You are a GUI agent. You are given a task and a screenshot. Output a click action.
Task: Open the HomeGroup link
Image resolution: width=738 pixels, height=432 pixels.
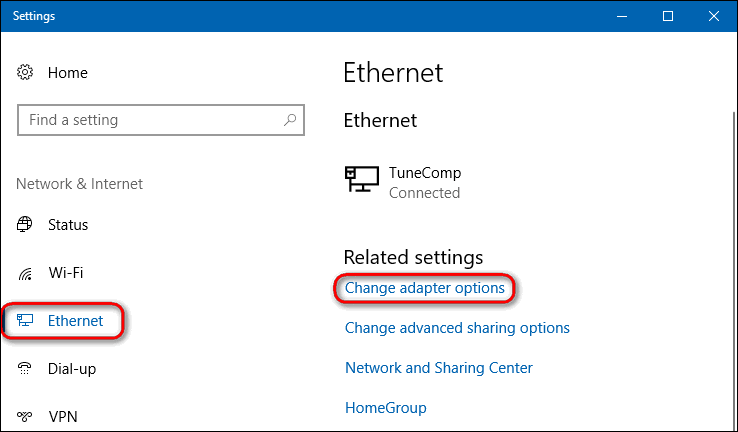pyautogui.click(x=386, y=408)
